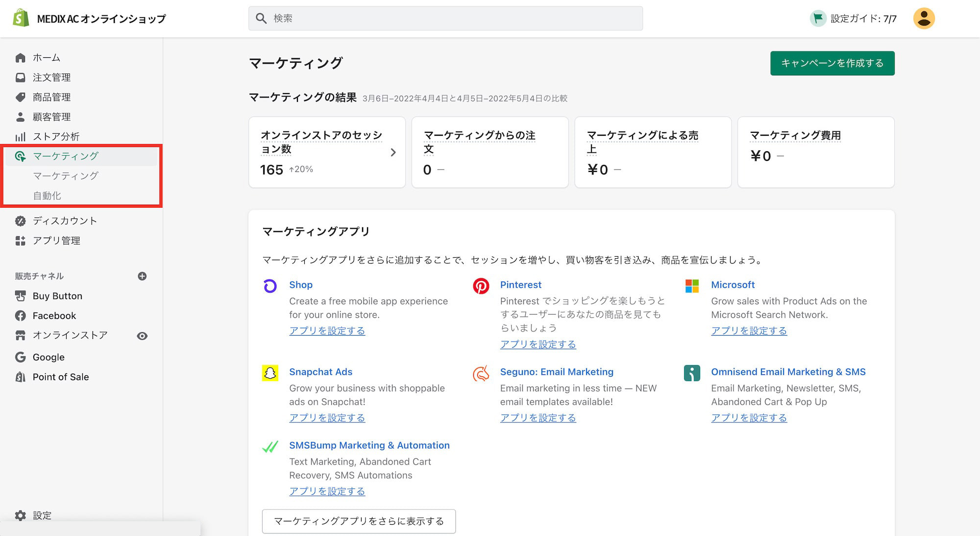
Task: Click アプリを設定する under Shop
Action: point(327,331)
